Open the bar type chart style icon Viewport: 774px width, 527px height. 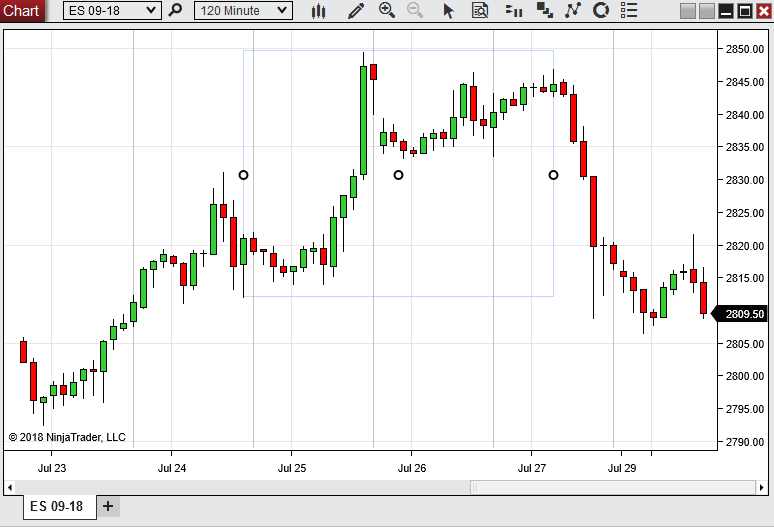319,11
